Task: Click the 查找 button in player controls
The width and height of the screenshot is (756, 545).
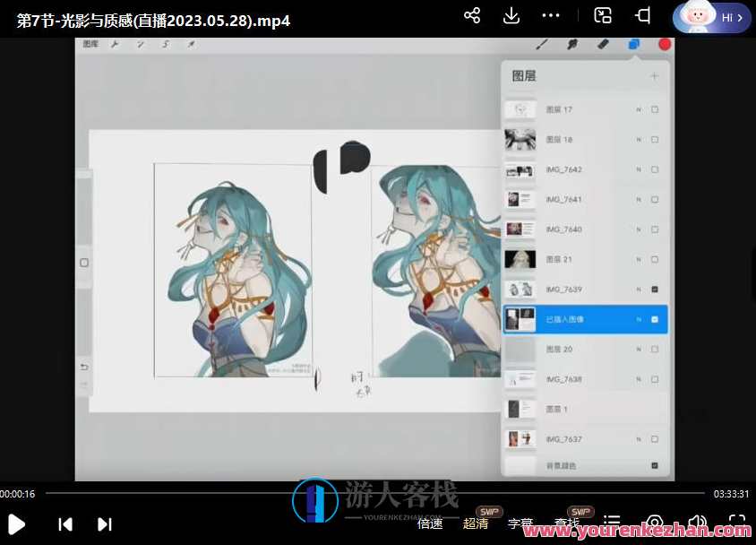Action: tap(567, 523)
